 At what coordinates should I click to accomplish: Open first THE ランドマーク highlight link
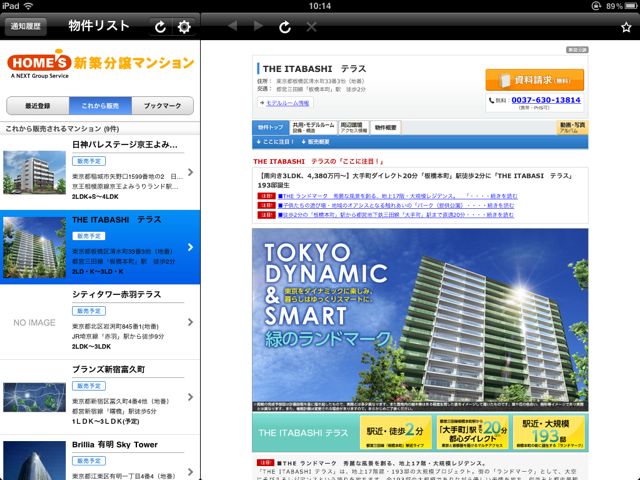398,196
